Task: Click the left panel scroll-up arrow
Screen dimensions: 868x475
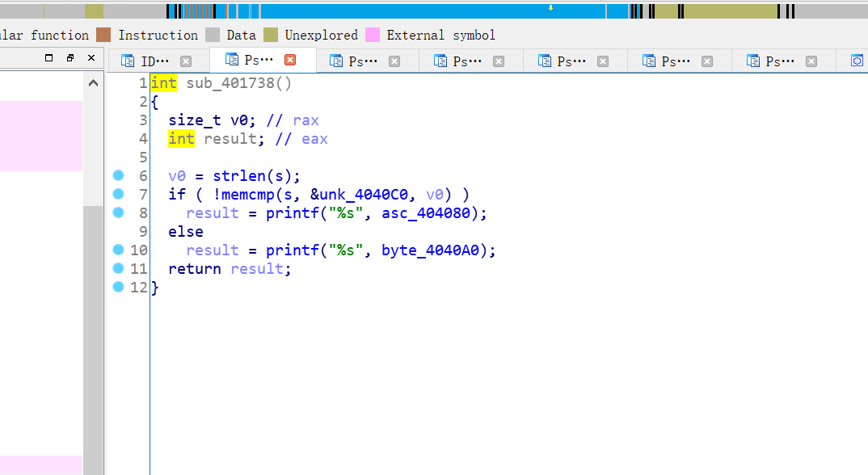Action: (93, 83)
